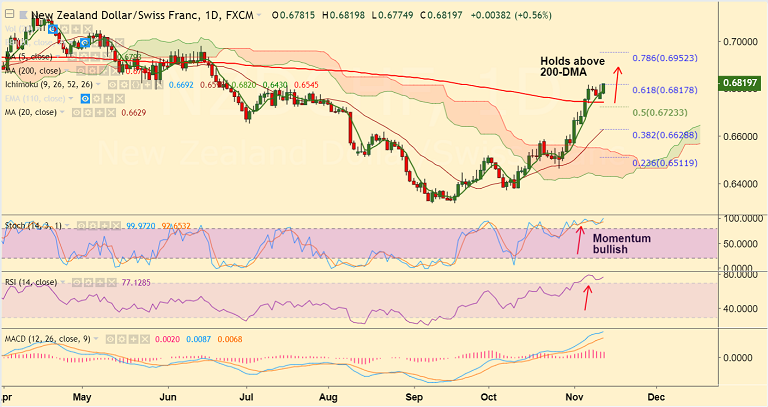Screen dimensions: 768x407
Task: Click the plus icon for Ichimoku
Action: coord(147,85)
